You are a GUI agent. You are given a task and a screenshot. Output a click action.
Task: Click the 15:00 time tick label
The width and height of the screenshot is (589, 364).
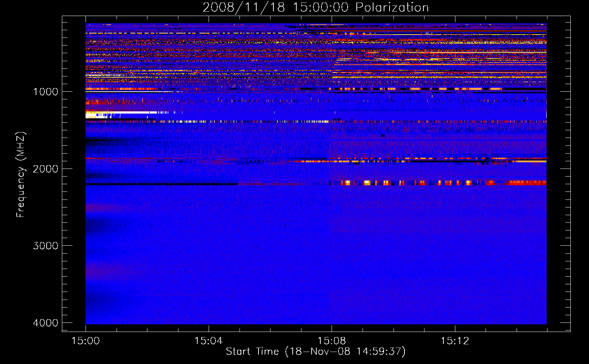point(86,341)
